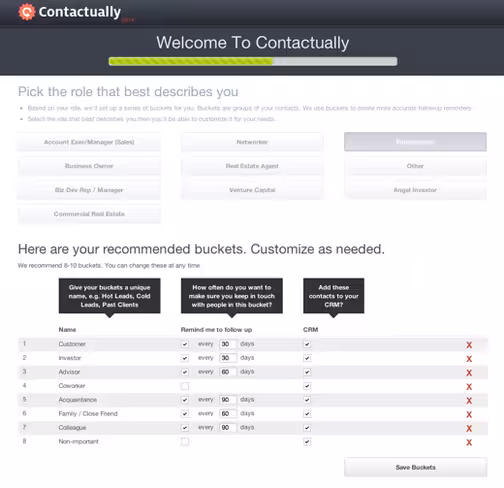The width and height of the screenshot is (504, 488).
Task: Delete the Non-important bucket with red X
Action: [469, 442]
